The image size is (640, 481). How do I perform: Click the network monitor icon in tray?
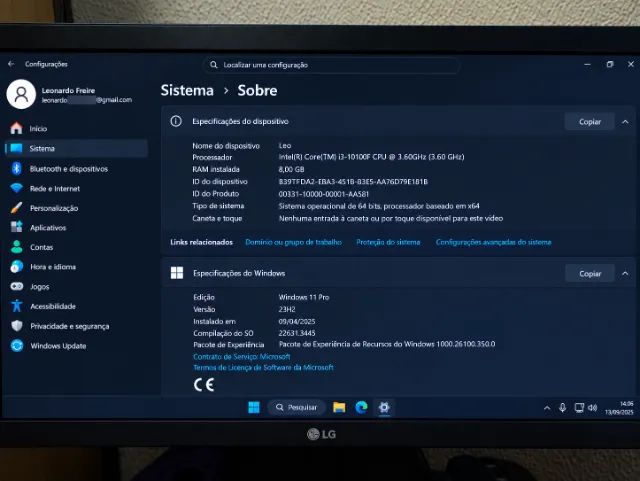coord(579,408)
